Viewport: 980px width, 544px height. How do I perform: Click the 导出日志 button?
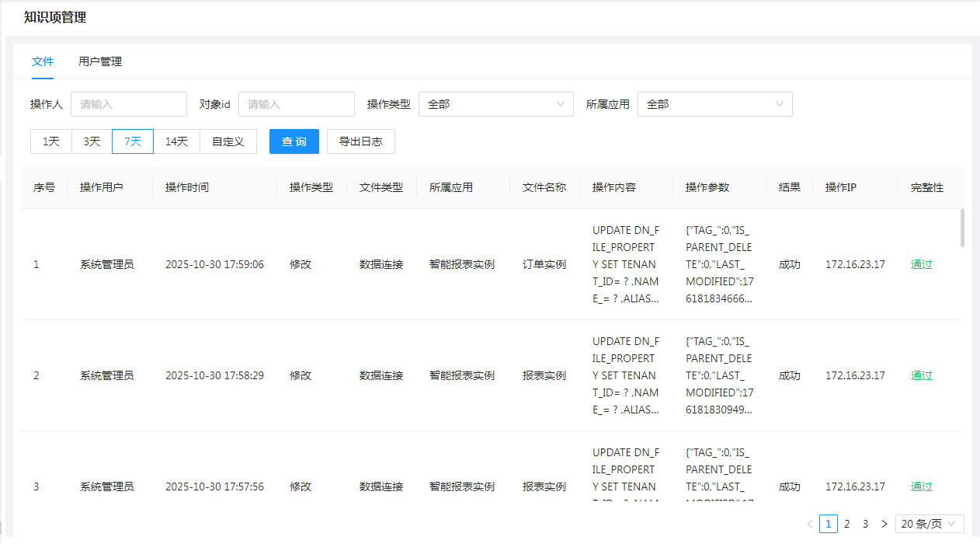pyautogui.click(x=360, y=141)
